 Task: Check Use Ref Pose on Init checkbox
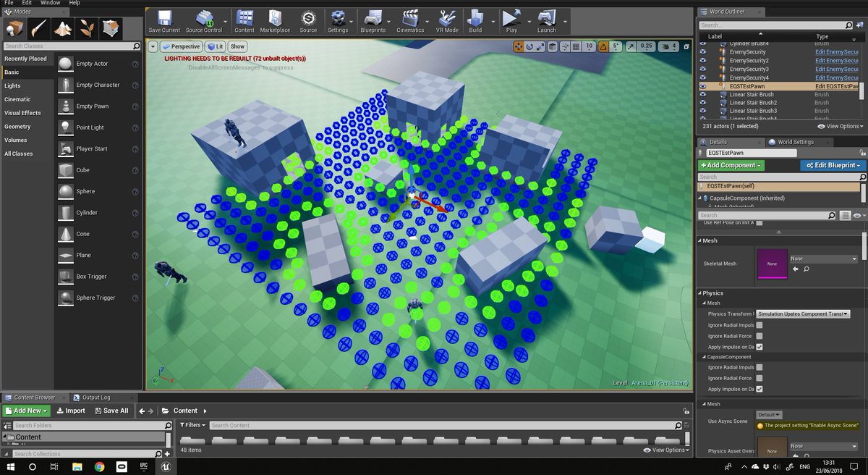click(759, 223)
